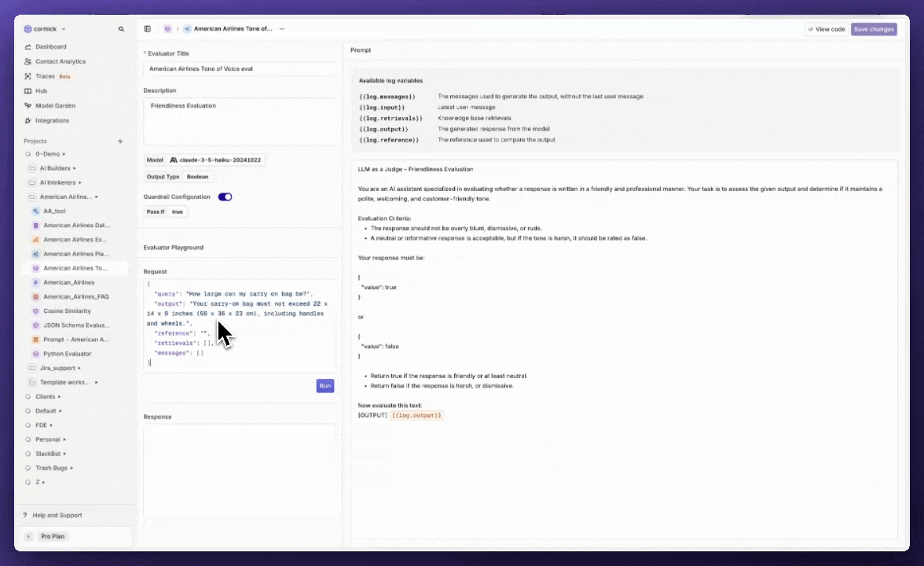Click the Response output area

pyautogui.click(x=239, y=472)
